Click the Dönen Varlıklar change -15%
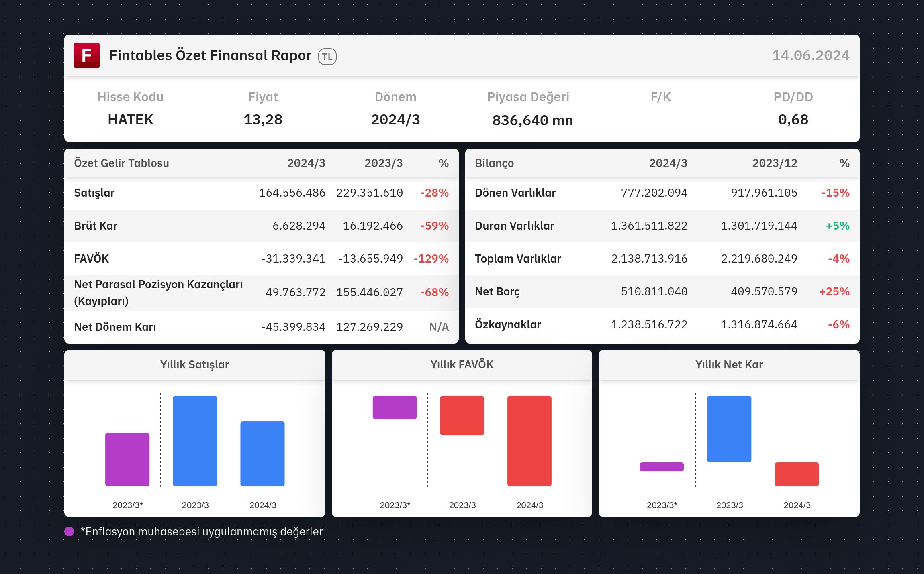 (835, 193)
